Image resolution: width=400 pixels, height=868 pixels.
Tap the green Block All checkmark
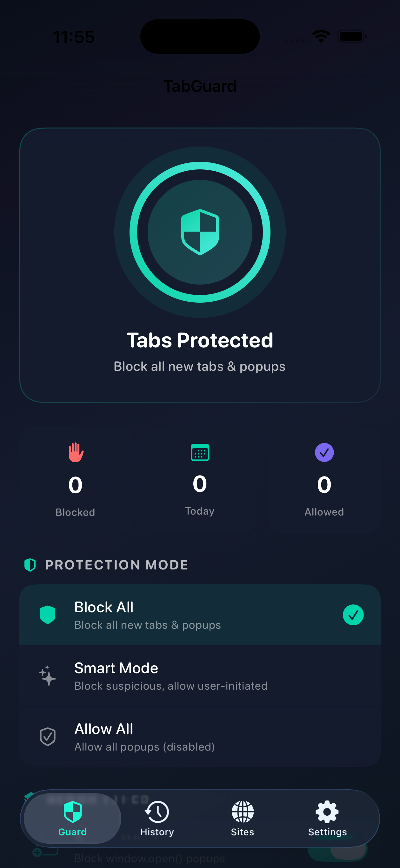coord(353,615)
